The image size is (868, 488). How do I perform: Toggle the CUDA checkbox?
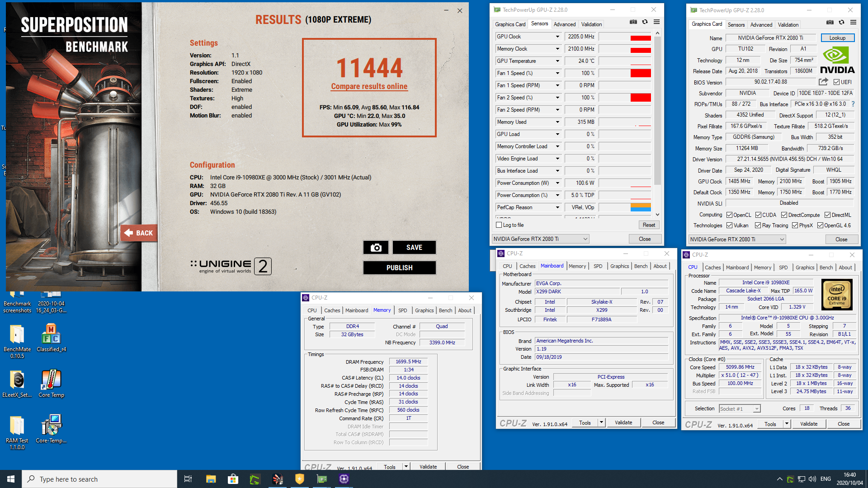pyautogui.click(x=758, y=215)
